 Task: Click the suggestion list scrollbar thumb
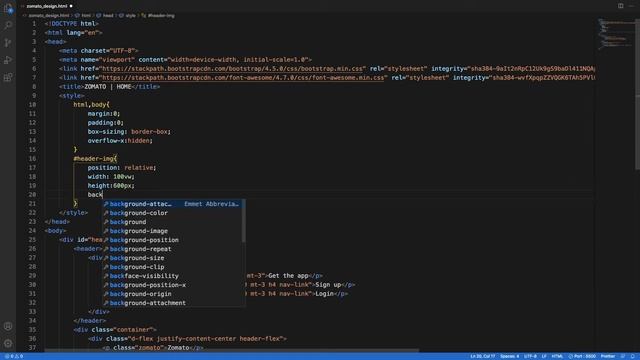244,220
